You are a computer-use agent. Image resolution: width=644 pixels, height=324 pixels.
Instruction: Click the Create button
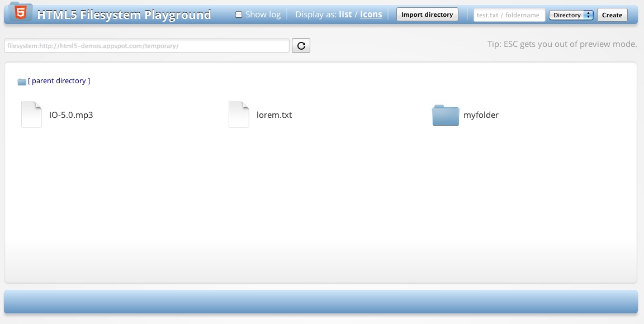pos(612,15)
